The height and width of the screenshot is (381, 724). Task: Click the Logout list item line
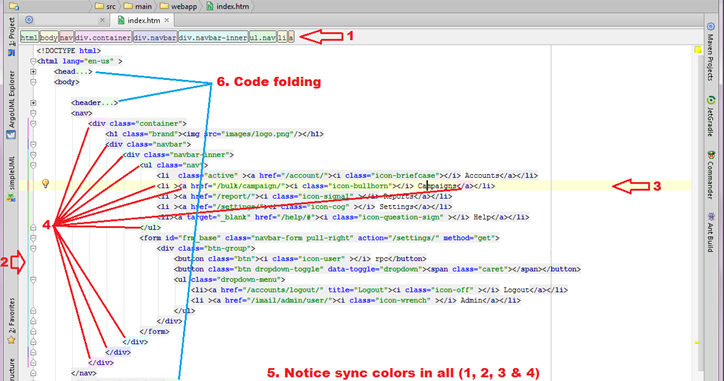pos(380,290)
